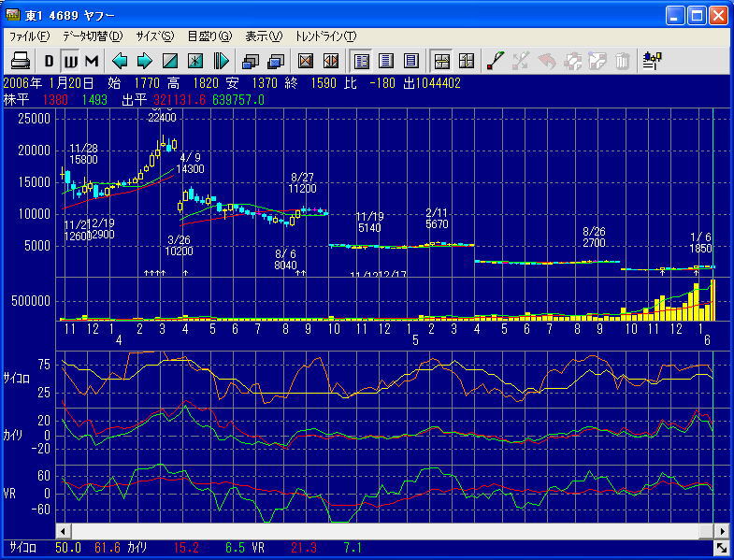Click the 2006年 1月20日 date text

point(49,83)
